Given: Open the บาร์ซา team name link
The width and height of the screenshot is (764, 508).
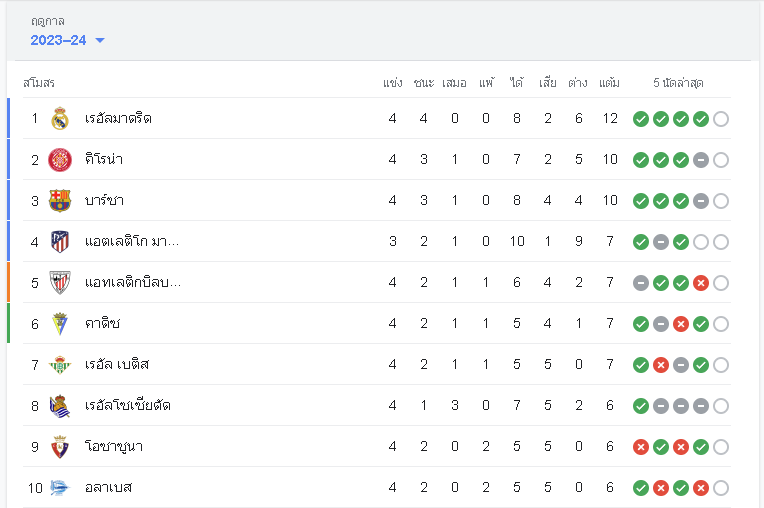Looking at the screenshot, I should (x=104, y=201).
